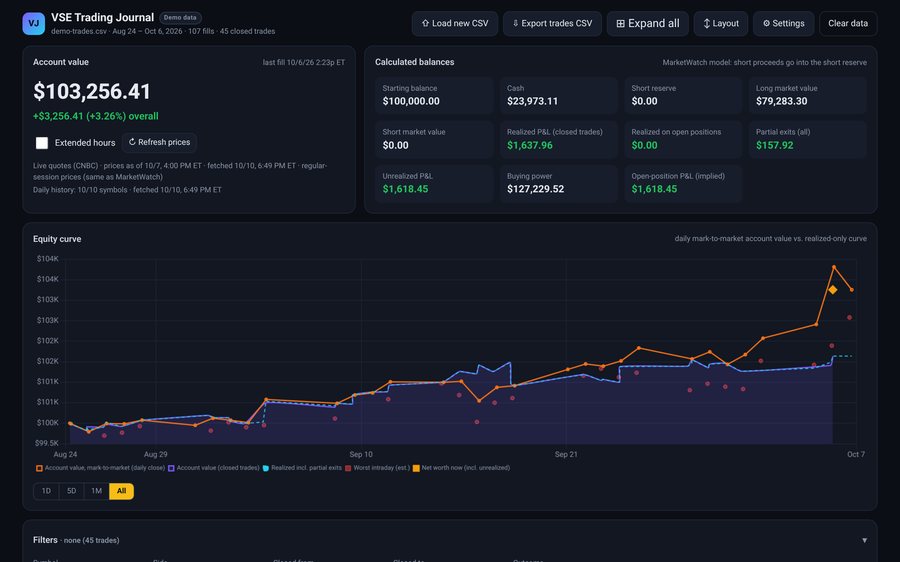Select the 5D chart range
The height and width of the screenshot is (562, 900).
click(72, 491)
